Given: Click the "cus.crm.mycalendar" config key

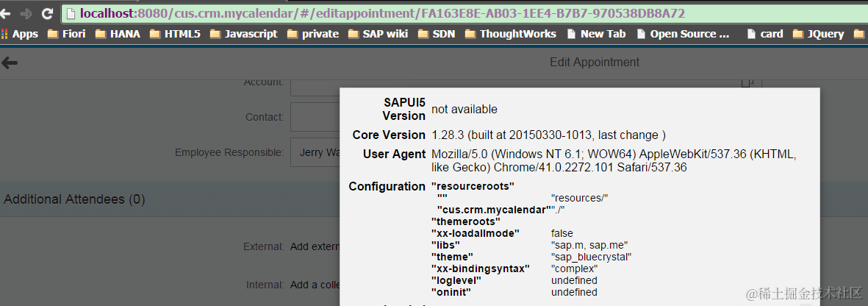Looking at the screenshot, I should click(494, 210).
